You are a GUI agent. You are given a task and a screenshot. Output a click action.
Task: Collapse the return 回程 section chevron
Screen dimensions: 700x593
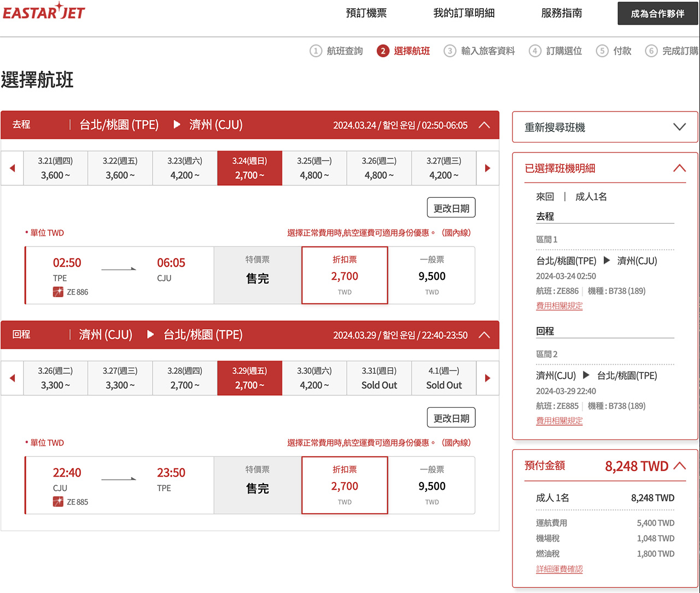click(x=484, y=334)
